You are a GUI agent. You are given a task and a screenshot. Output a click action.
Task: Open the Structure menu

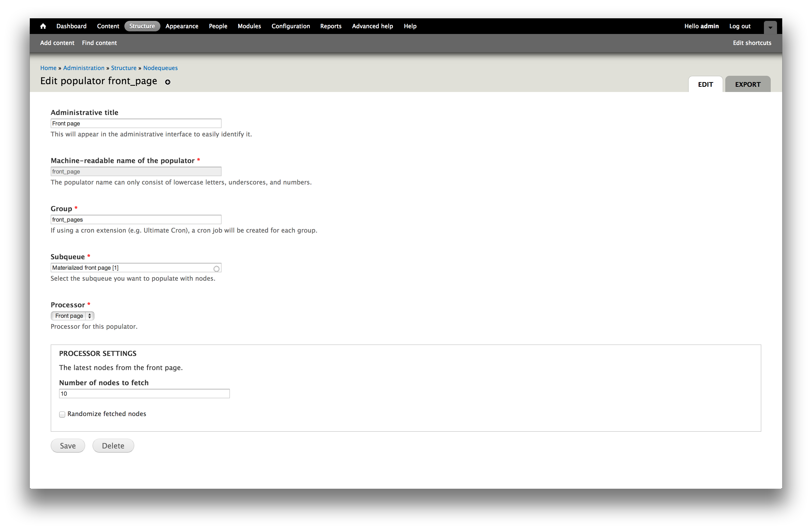142,26
